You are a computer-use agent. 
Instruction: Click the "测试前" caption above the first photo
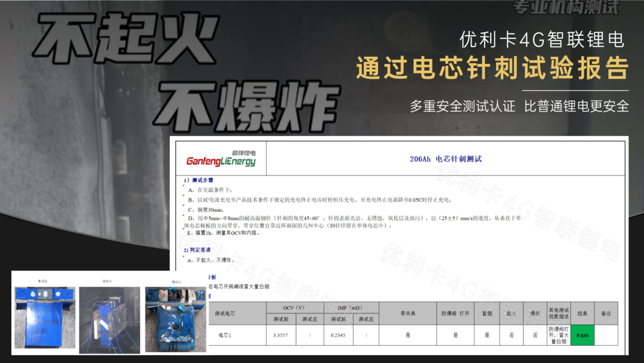pyautogui.click(x=43, y=281)
